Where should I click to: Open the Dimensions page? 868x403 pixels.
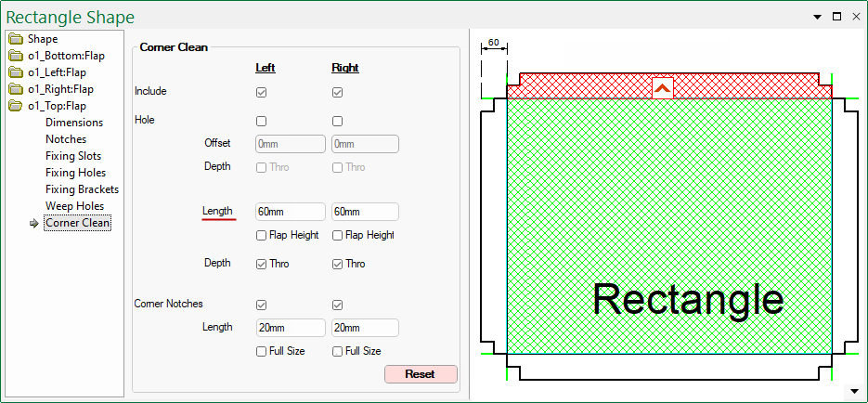click(x=74, y=123)
